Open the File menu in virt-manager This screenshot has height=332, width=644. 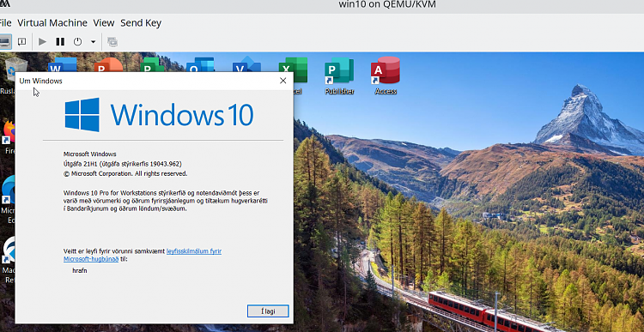5,23
